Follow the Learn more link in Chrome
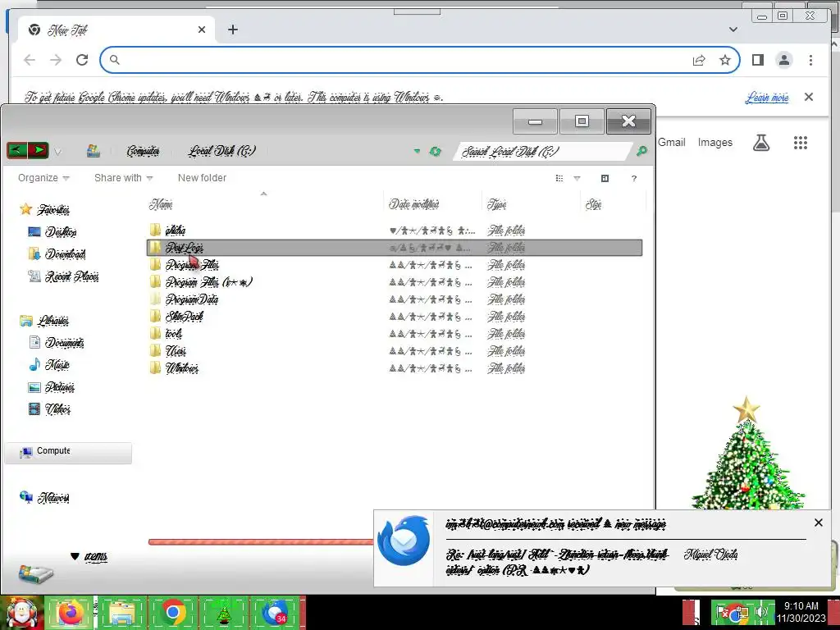Screen dimensions: 840x630 (x=767, y=98)
